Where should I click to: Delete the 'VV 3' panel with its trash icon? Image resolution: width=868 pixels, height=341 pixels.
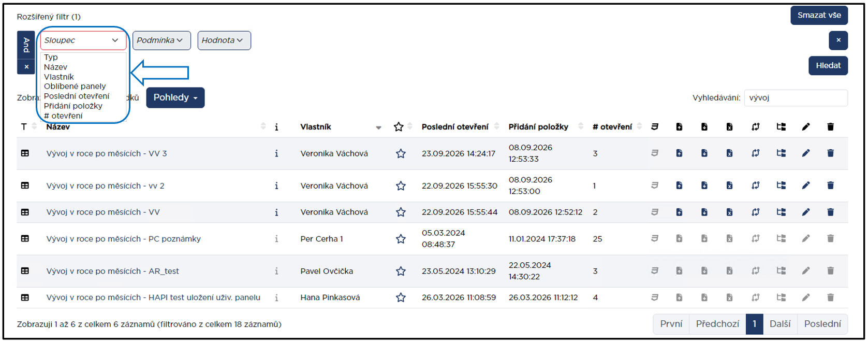tap(830, 153)
